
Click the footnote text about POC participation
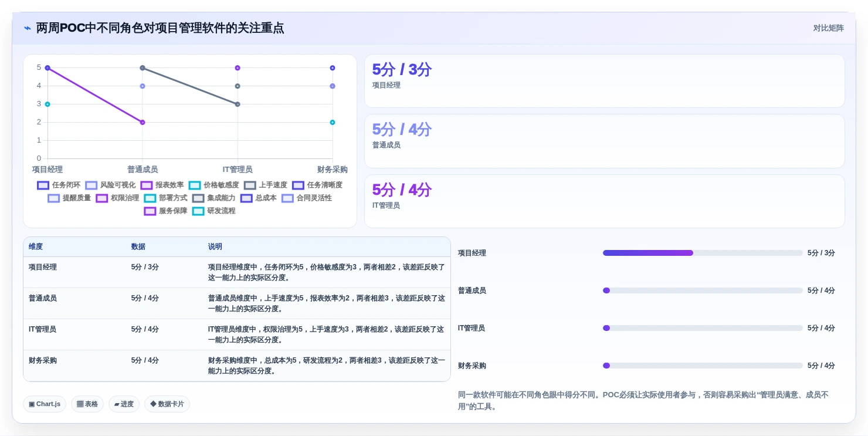tap(643, 401)
